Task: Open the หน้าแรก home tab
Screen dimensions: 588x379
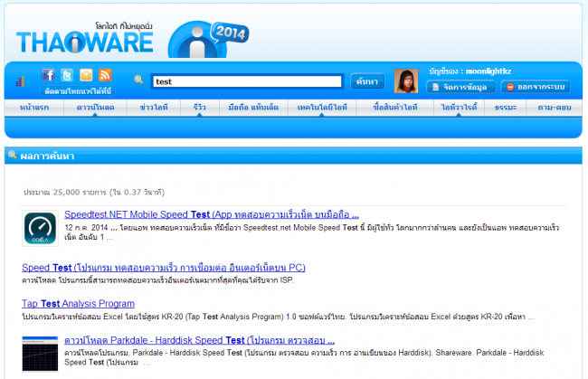Action: coord(34,108)
